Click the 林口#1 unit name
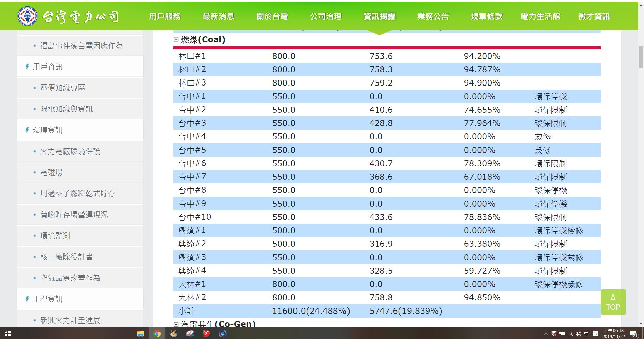 pos(192,56)
